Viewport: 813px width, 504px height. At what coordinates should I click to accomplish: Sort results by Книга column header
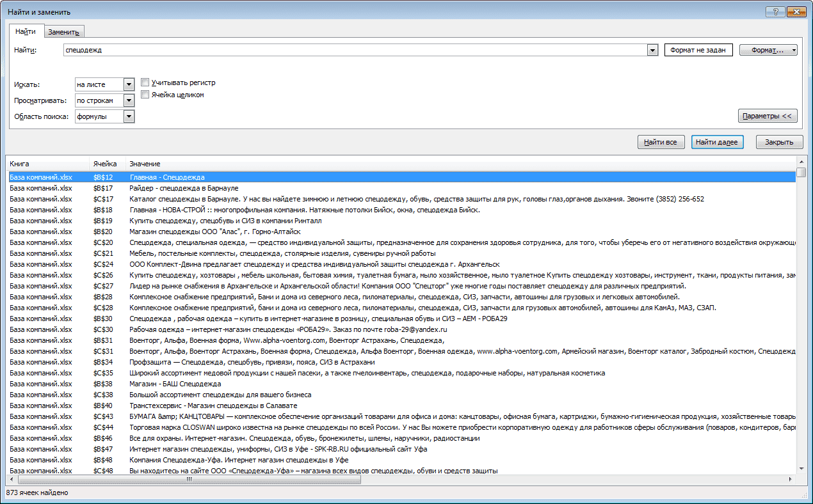pos(47,164)
